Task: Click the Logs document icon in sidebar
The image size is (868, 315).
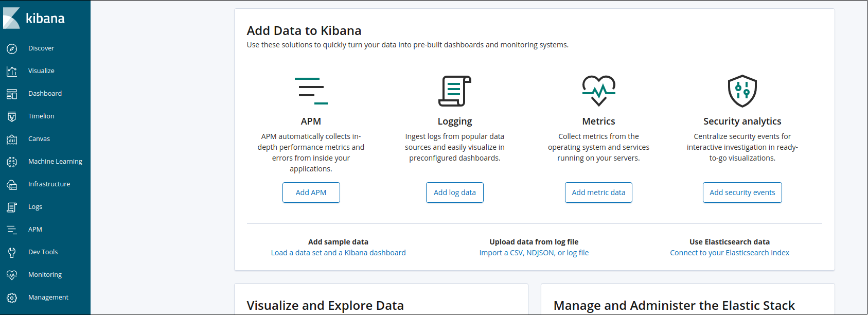Action: [x=12, y=207]
